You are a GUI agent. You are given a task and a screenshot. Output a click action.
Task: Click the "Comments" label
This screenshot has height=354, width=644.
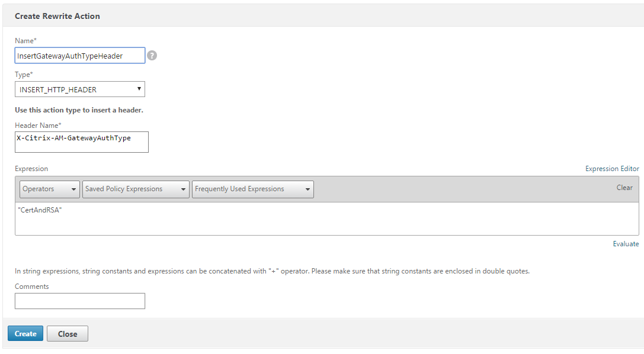coord(32,287)
